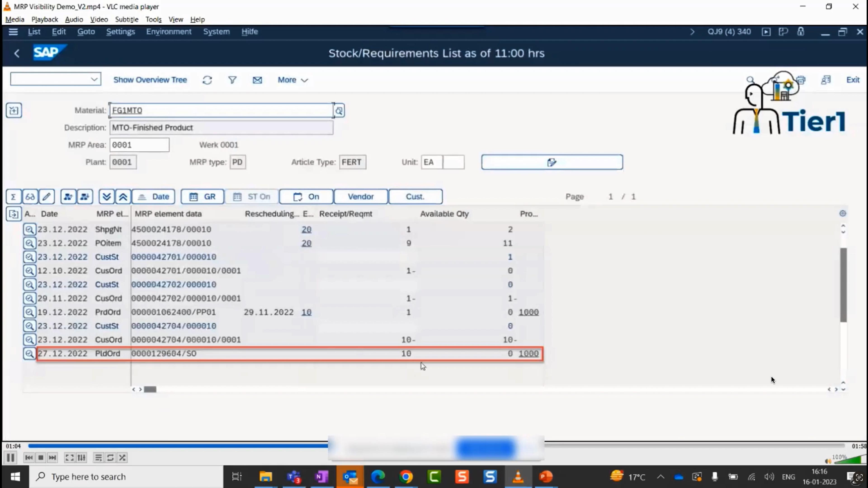The width and height of the screenshot is (868, 488).
Task: Open details magnifier for PldOrd row
Action: click(29, 354)
